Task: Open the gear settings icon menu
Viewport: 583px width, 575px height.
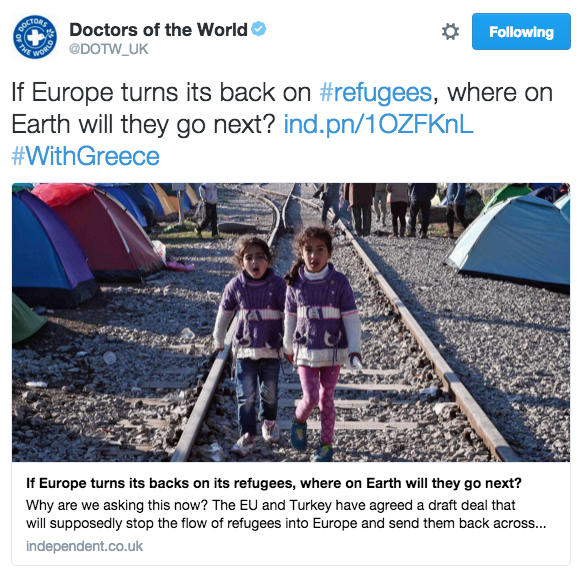Action: click(x=450, y=32)
